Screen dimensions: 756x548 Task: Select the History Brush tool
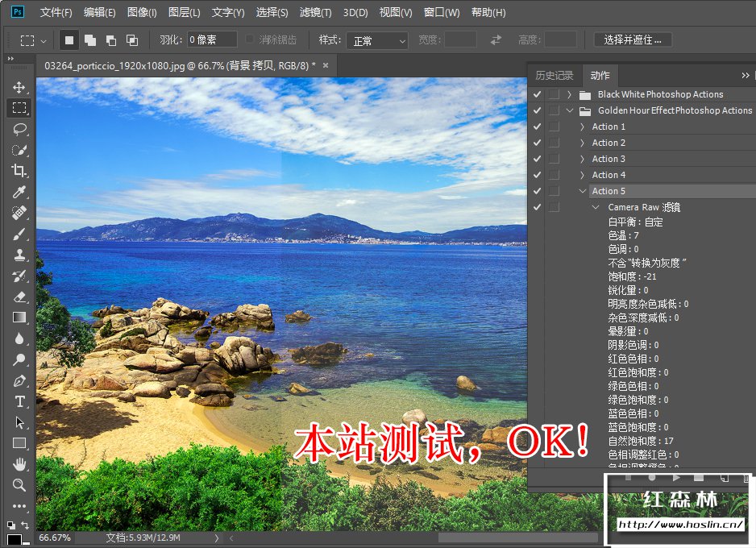(19, 276)
